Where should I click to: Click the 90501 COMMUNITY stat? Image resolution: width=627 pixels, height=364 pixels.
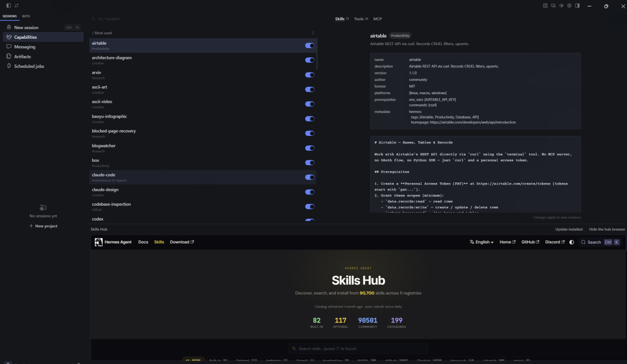(368, 323)
